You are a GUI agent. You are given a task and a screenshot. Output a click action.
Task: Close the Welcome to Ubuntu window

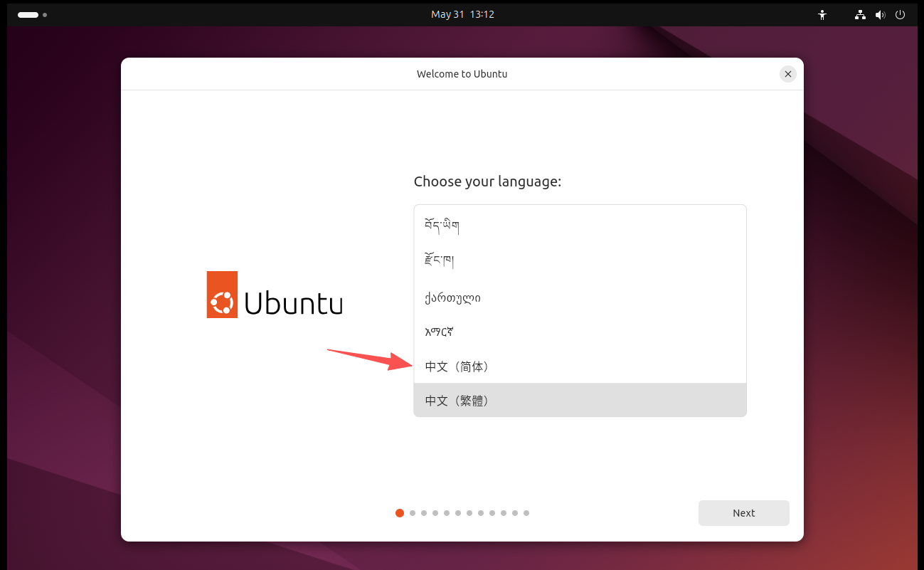point(787,74)
